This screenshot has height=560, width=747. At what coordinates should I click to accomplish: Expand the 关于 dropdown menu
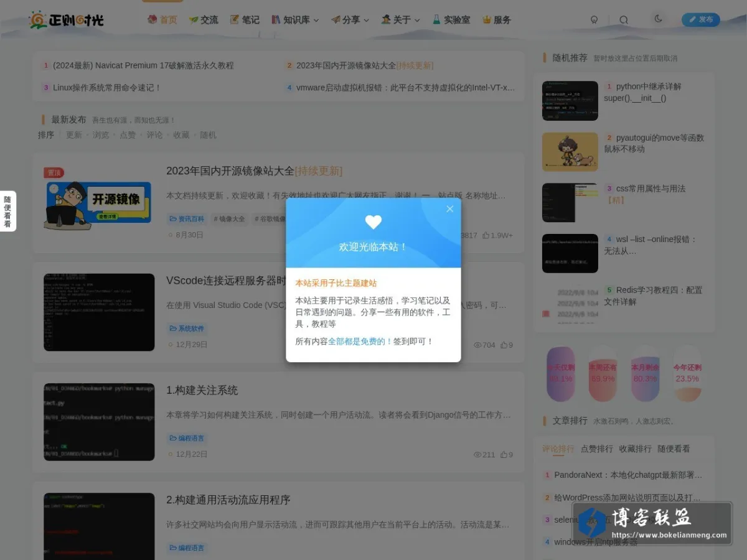(401, 20)
